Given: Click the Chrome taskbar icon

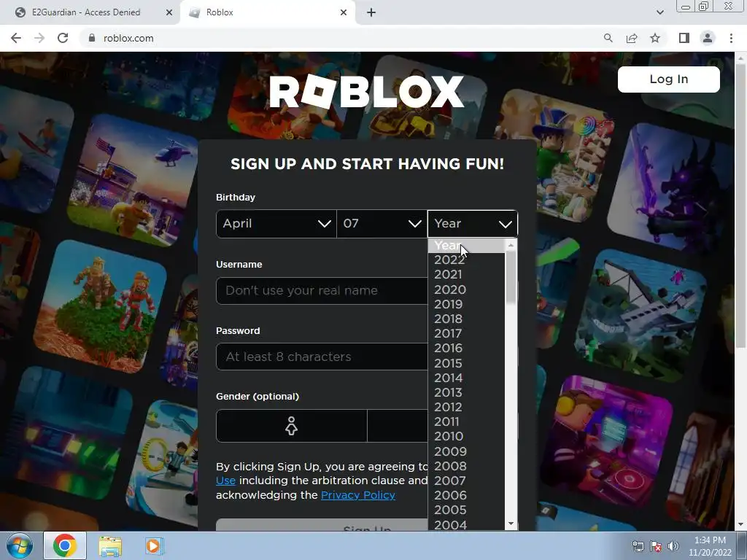Looking at the screenshot, I should (x=65, y=545).
